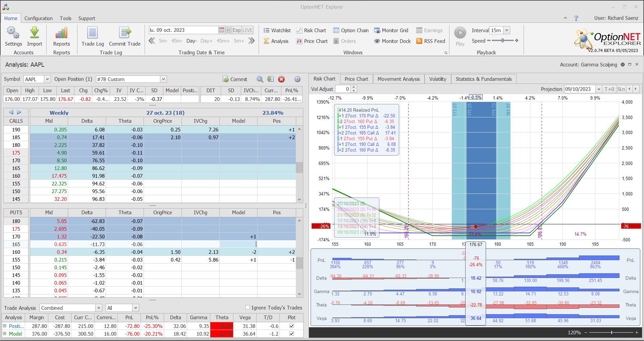Step back with double left chevron
The width and height of the screenshot is (644, 341).
(152, 41)
